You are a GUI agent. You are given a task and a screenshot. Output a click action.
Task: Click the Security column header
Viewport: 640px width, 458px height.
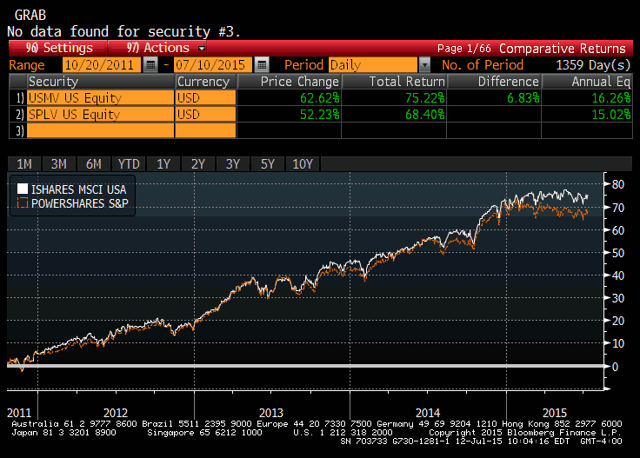coord(100,82)
